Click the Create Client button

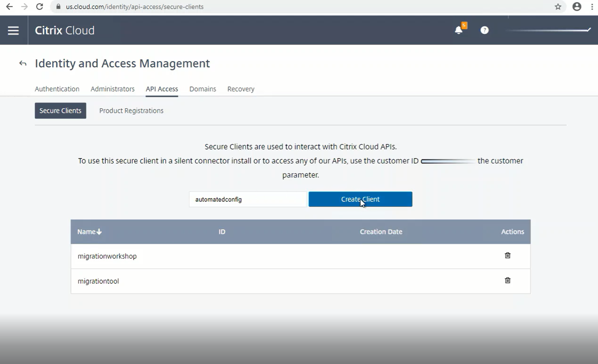(361, 199)
